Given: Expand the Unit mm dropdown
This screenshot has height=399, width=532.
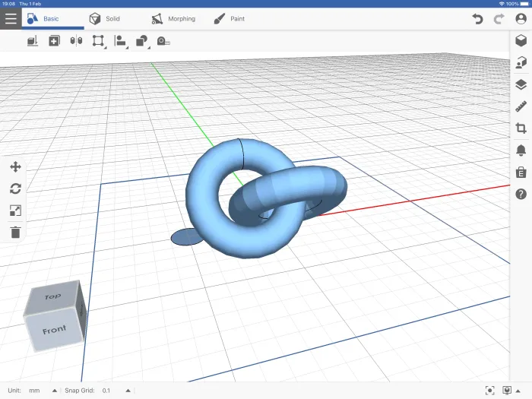Looking at the screenshot, I should (54, 391).
